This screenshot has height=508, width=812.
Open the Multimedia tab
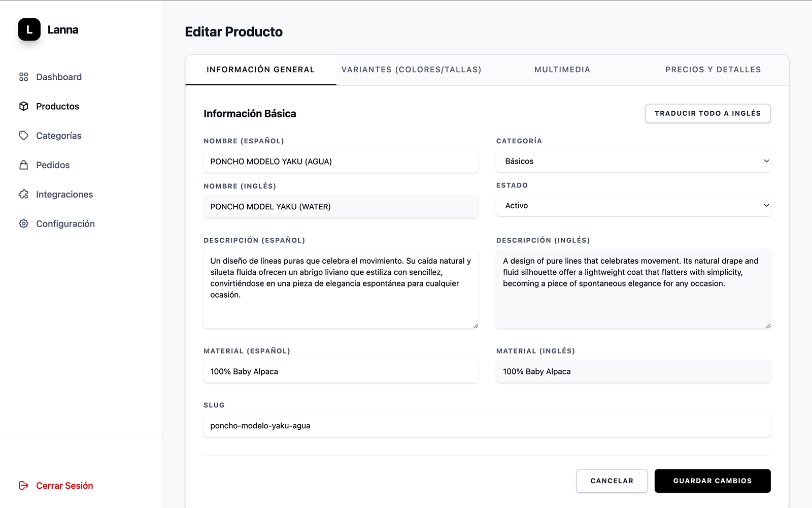(562, 70)
